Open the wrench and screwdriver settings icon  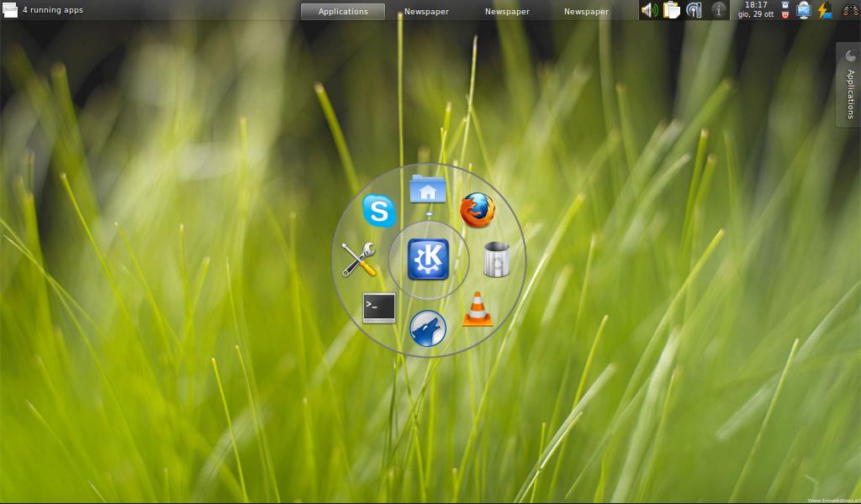coord(359,260)
